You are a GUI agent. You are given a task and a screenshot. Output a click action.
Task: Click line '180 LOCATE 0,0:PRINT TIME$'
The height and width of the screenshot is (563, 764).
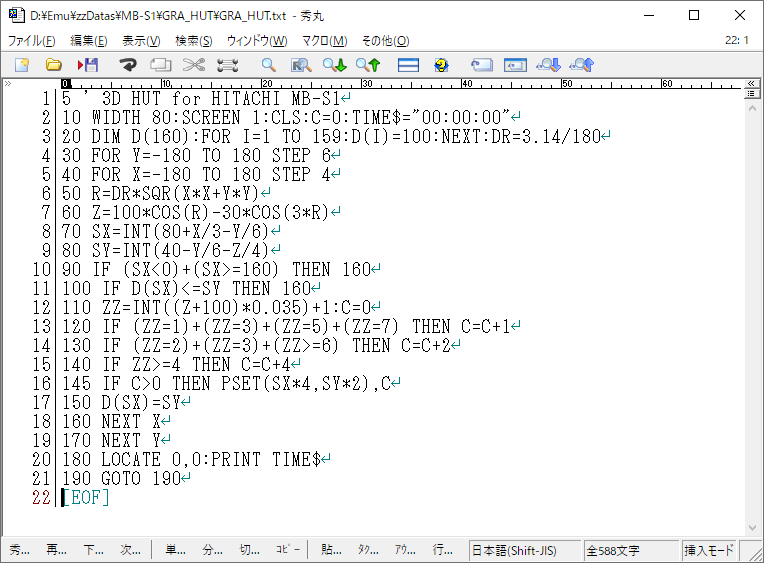click(192, 460)
